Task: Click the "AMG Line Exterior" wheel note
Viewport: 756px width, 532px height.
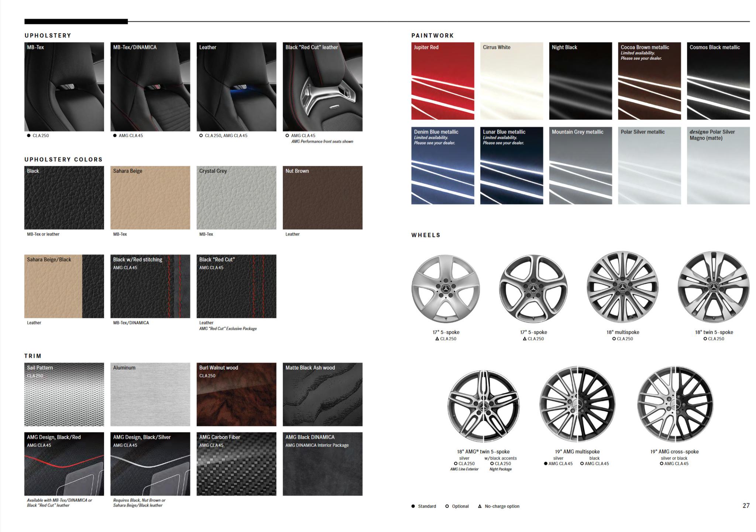Action: click(x=464, y=469)
